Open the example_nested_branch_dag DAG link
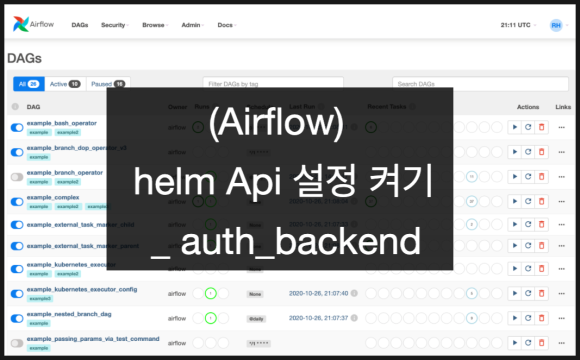Viewport: 580px width, 360px height. pos(69,314)
